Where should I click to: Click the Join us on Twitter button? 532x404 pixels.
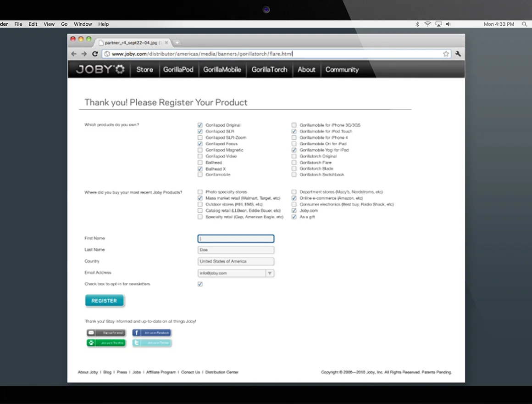[x=152, y=343]
